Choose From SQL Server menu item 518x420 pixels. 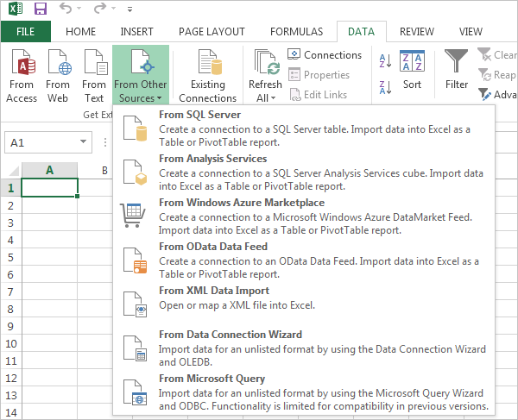[x=304, y=129]
